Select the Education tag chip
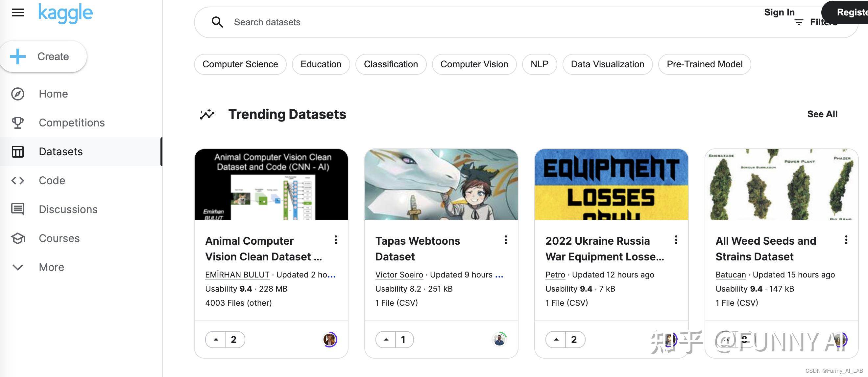The width and height of the screenshot is (868, 377). tap(321, 64)
